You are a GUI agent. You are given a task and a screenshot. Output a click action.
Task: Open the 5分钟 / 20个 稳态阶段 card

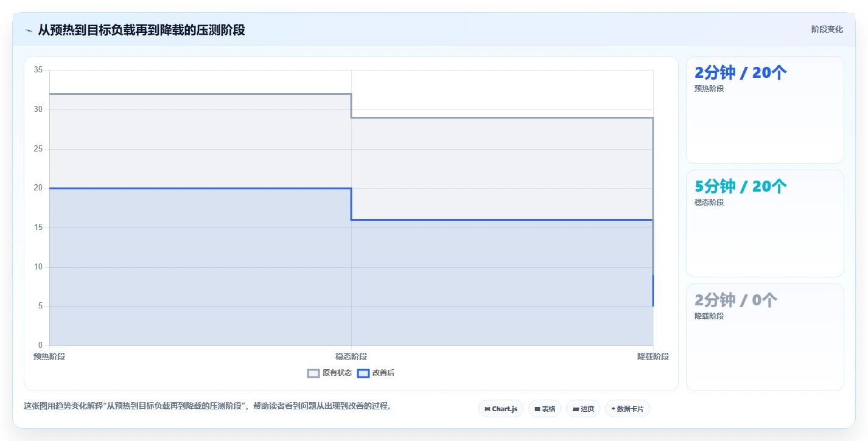[765, 224]
